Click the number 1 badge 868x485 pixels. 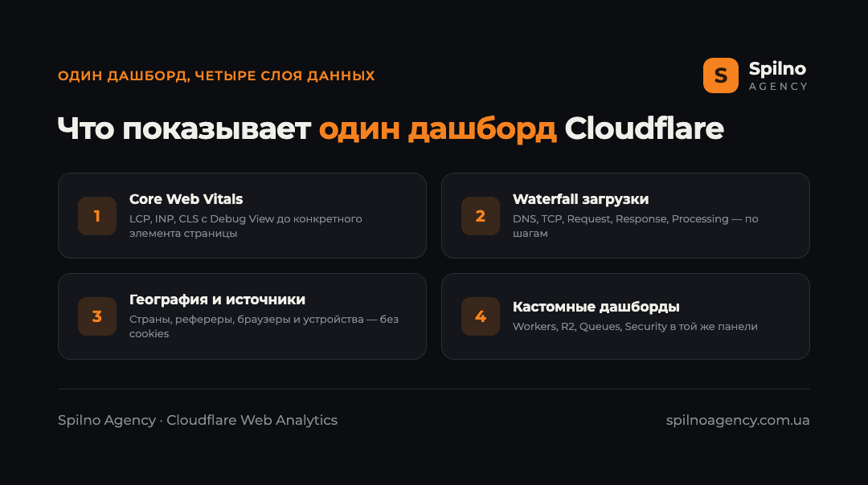[97, 216]
